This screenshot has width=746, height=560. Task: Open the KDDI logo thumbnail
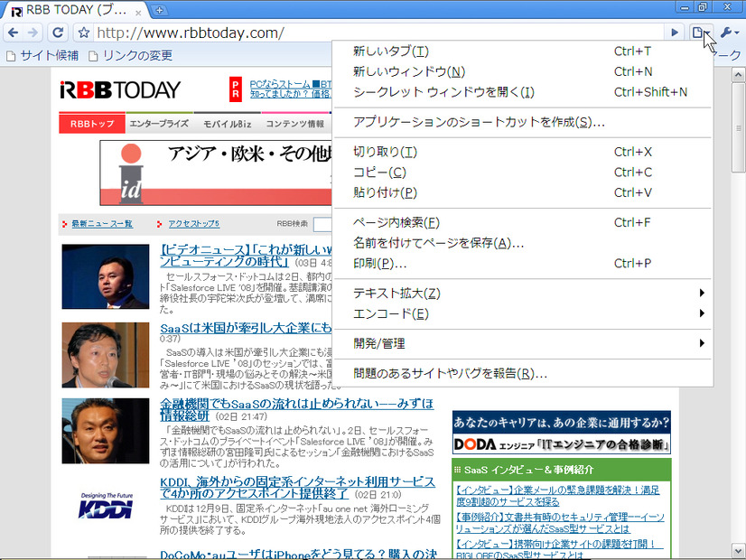(106, 505)
